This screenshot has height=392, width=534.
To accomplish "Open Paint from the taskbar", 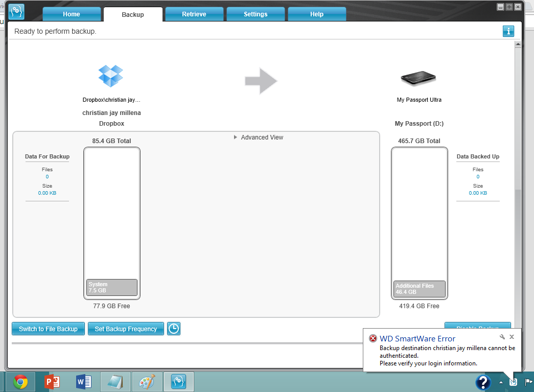I will pos(147,382).
